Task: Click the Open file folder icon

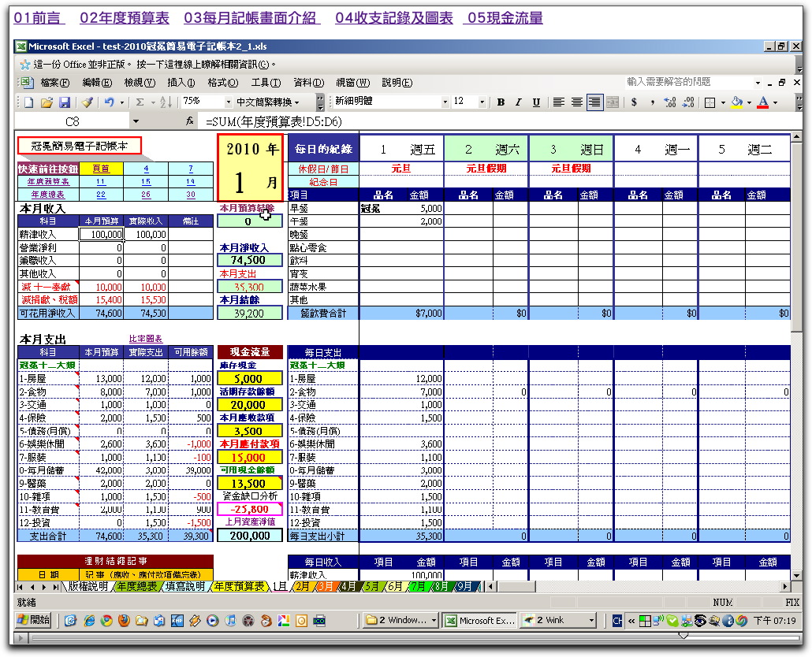Action: point(47,102)
